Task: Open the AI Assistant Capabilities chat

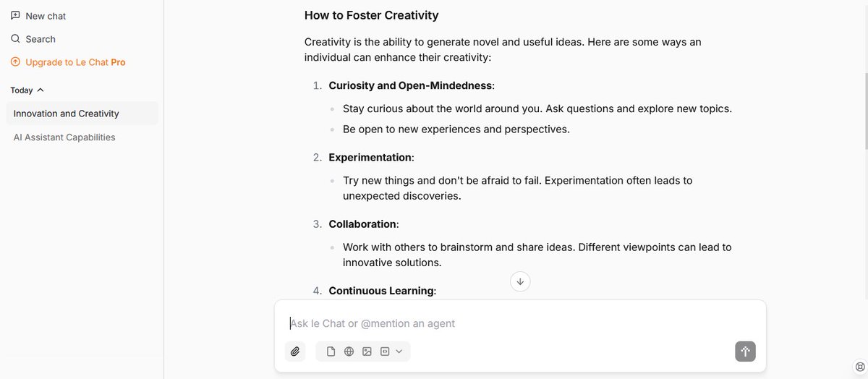Action: coord(82,137)
